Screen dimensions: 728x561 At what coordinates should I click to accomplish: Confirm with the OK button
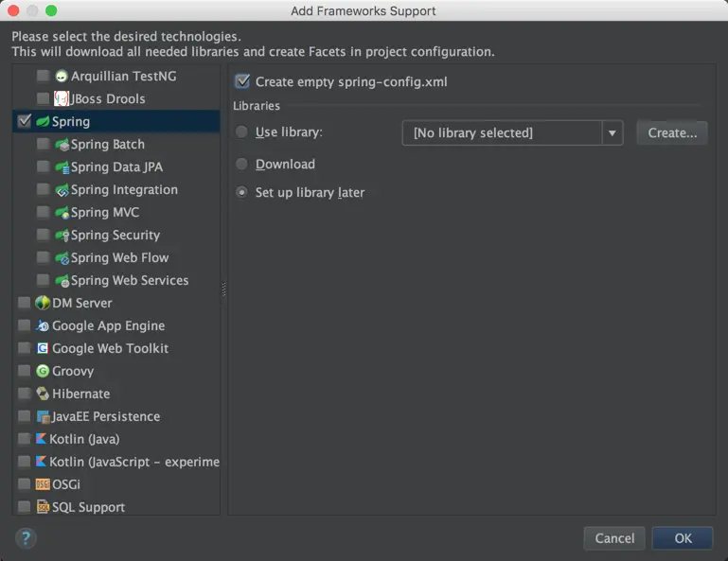[683, 538]
